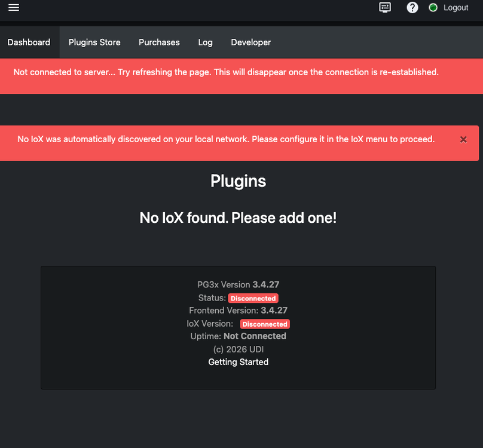Log out of the session

456,8
